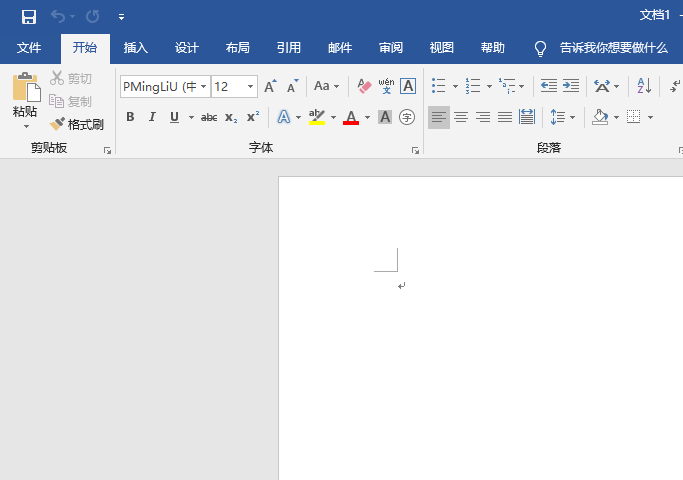Switch to the 设计 tab
683x480 pixels.
186,47
